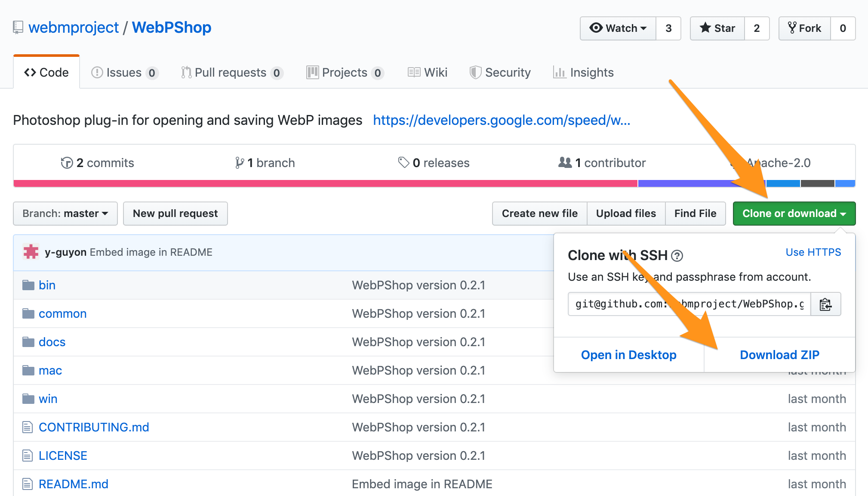
Task: Switch clone method with Use HTTPS
Action: (x=813, y=252)
